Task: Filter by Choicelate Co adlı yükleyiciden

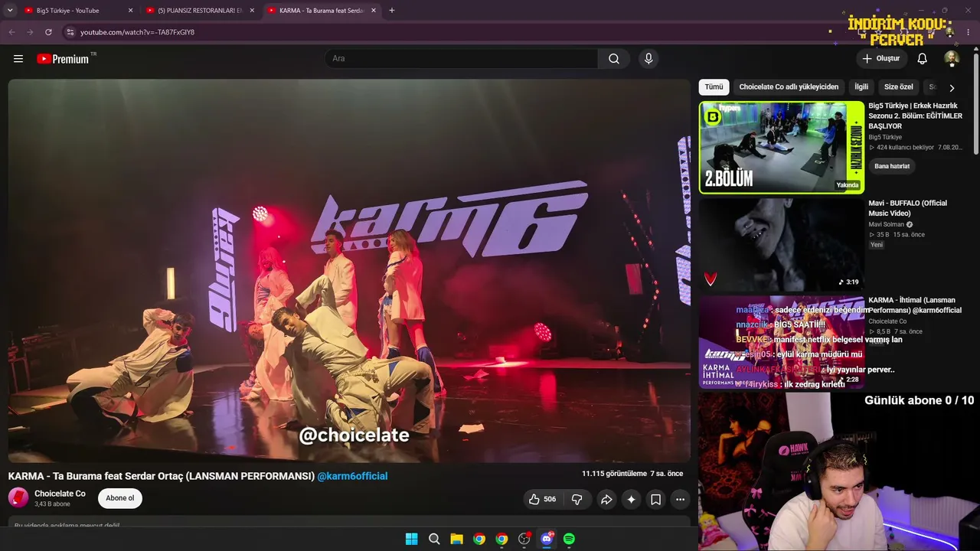Action: pyautogui.click(x=789, y=87)
